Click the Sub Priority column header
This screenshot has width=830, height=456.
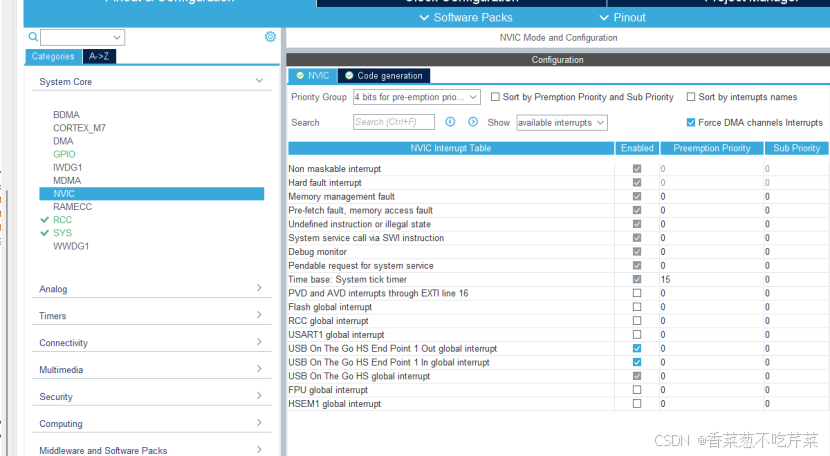[x=796, y=148]
